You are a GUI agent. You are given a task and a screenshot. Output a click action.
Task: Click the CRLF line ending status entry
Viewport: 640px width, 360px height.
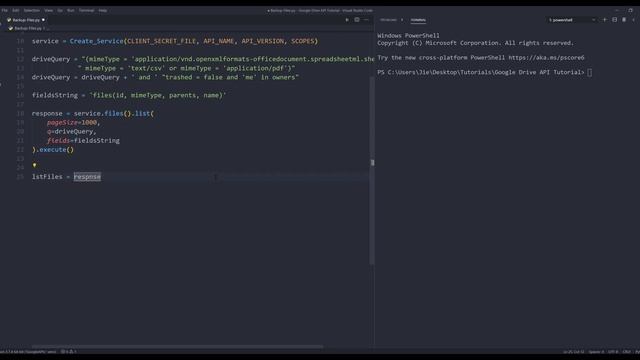(627, 351)
